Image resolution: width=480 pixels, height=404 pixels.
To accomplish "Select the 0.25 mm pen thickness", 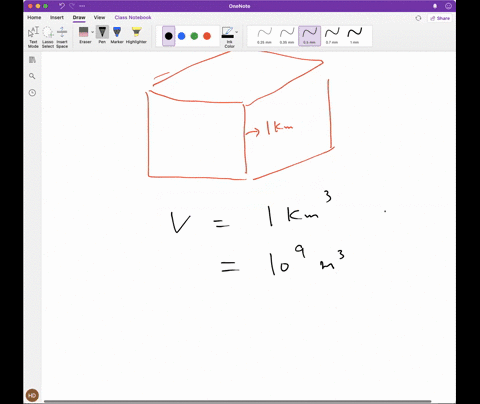I will [x=265, y=36].
